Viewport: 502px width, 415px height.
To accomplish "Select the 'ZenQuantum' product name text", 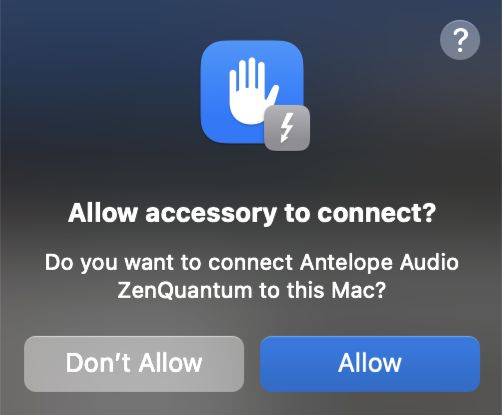I will (185, 290).
